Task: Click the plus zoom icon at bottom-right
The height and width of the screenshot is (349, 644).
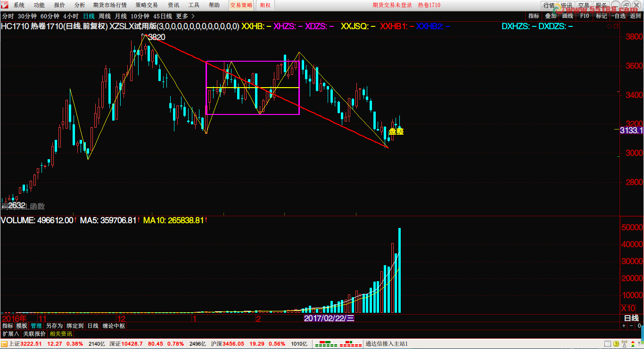Action: (x=624, y=325)
